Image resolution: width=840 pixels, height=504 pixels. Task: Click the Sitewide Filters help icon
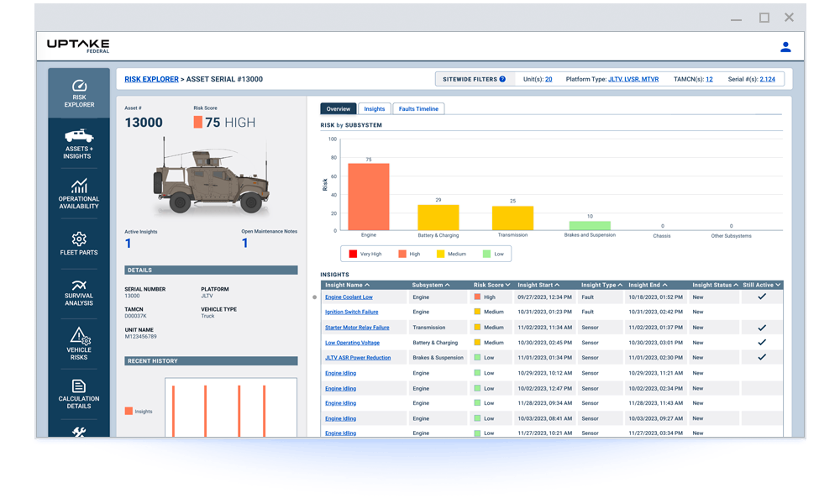(x=502, y=79)
